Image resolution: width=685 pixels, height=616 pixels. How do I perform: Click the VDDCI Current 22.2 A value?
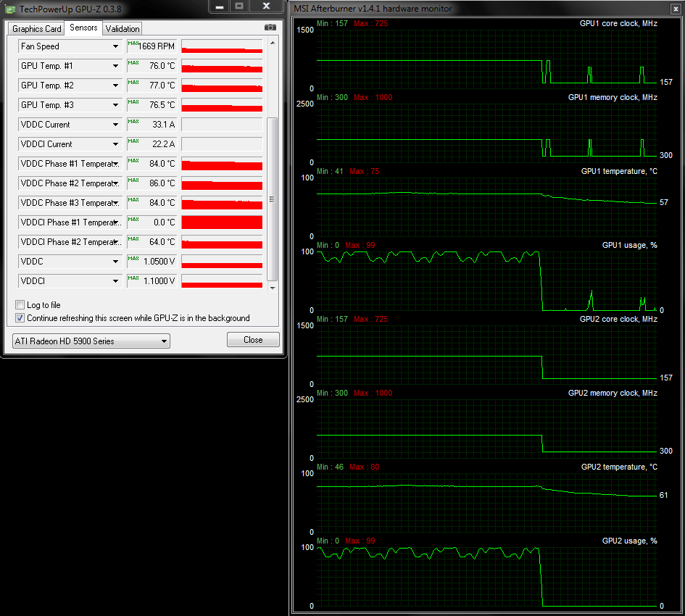(x=152, y=144)
